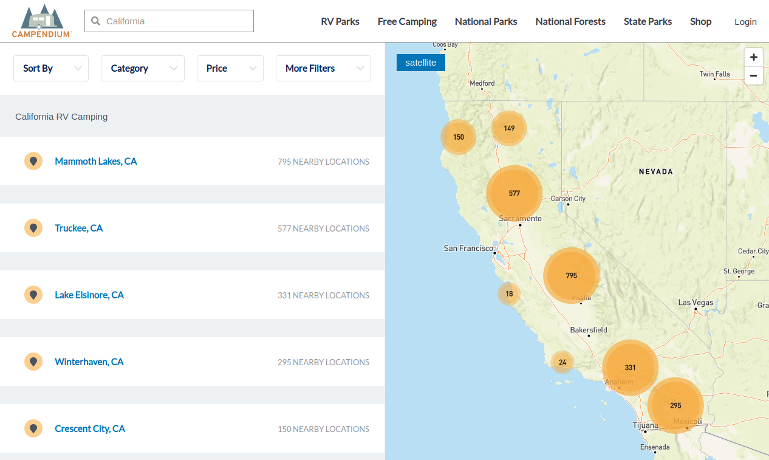Click Bakersfield label on map
The image size is (769, 460).
pos(589,330)
